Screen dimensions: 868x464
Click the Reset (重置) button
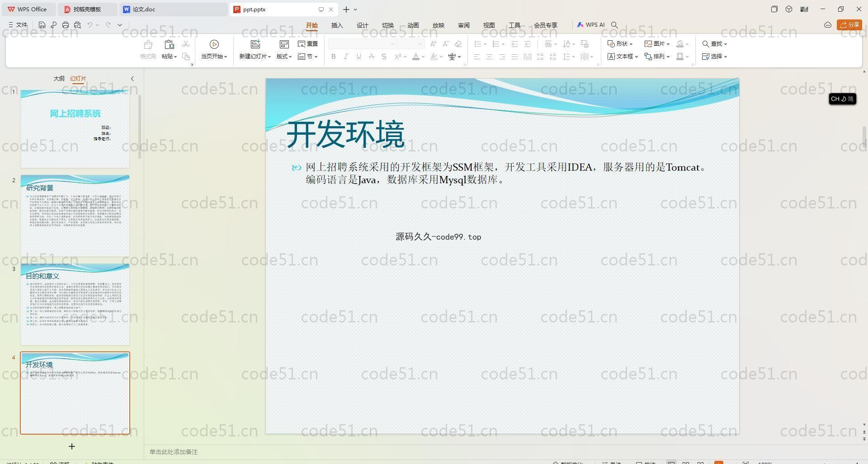tap(308, 44)
